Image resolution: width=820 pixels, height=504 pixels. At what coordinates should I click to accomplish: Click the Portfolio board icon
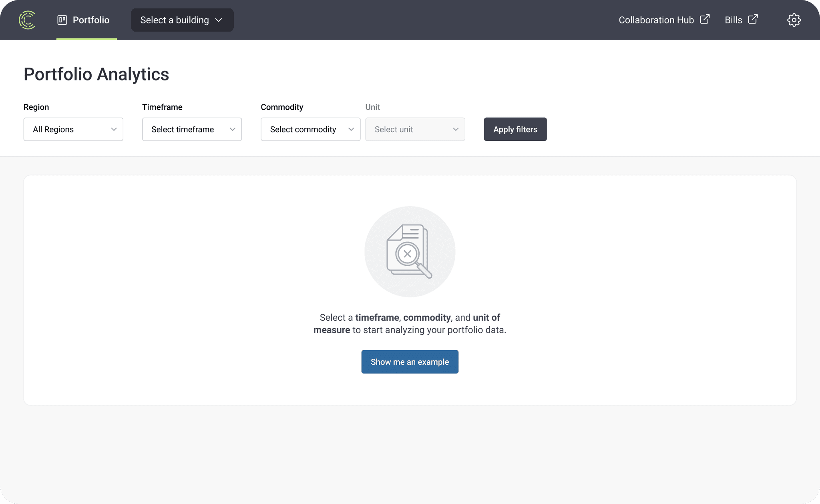point(62,20)
